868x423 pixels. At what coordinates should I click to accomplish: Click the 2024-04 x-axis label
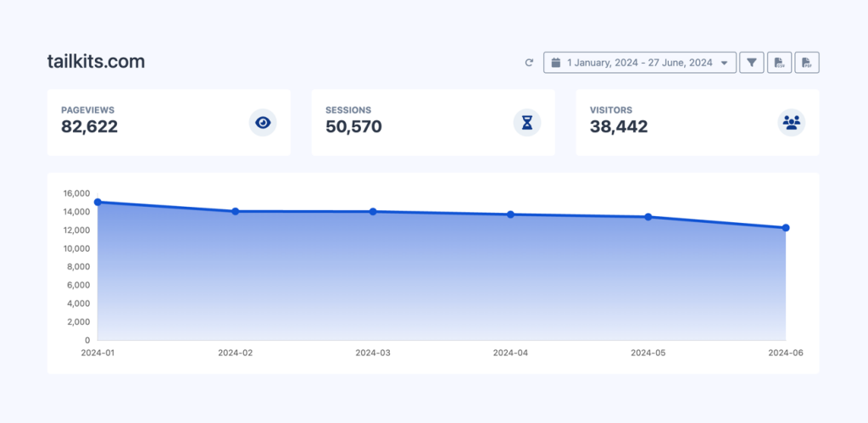(x=510, y=352)
